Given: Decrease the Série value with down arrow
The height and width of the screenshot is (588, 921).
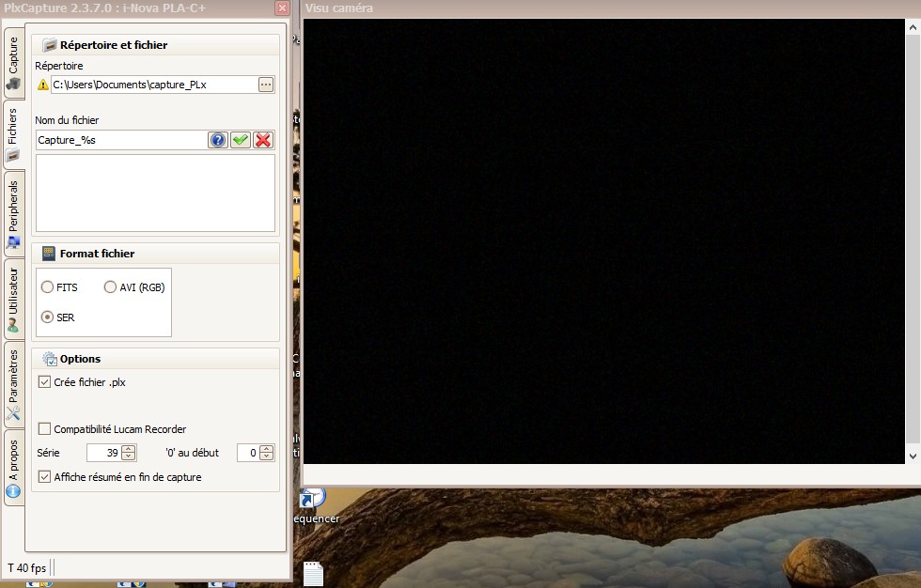Looking at the screenshot, I should click(129, 456).
